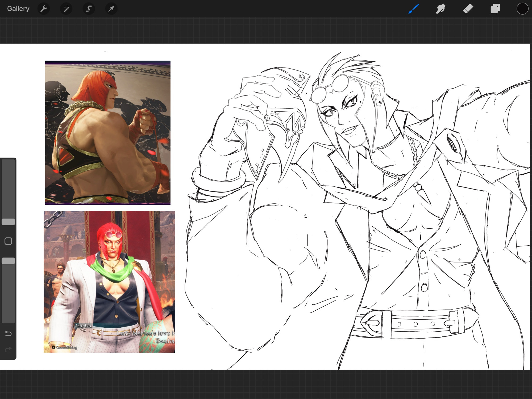Activate the Transform arrow tool
Screen dimensions: 532x399
(x=111, y=9)
